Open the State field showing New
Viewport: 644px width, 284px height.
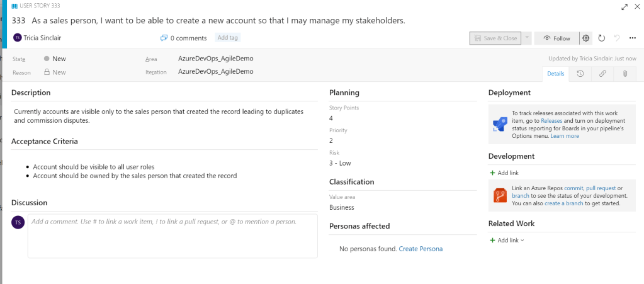click(59, 59)
